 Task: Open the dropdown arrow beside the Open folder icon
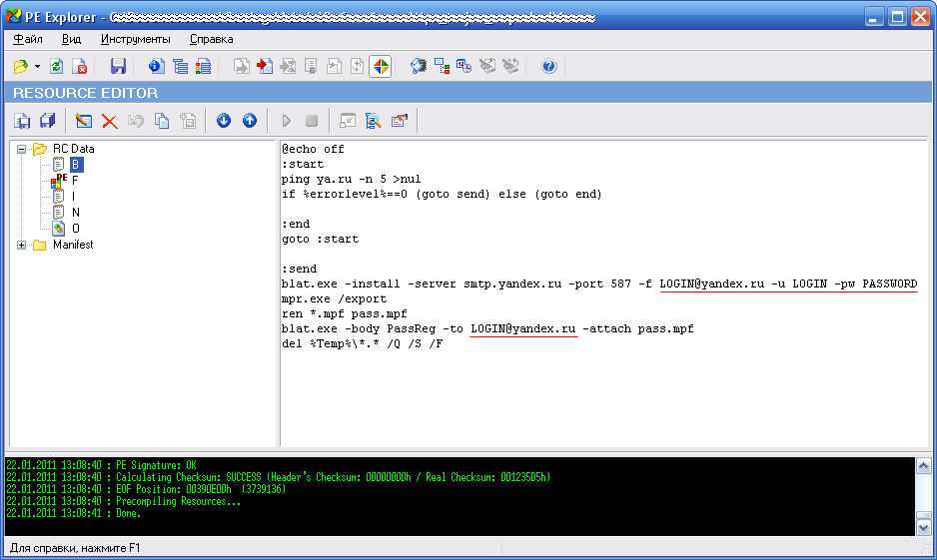pyautogui.click(x=37, y=66)
